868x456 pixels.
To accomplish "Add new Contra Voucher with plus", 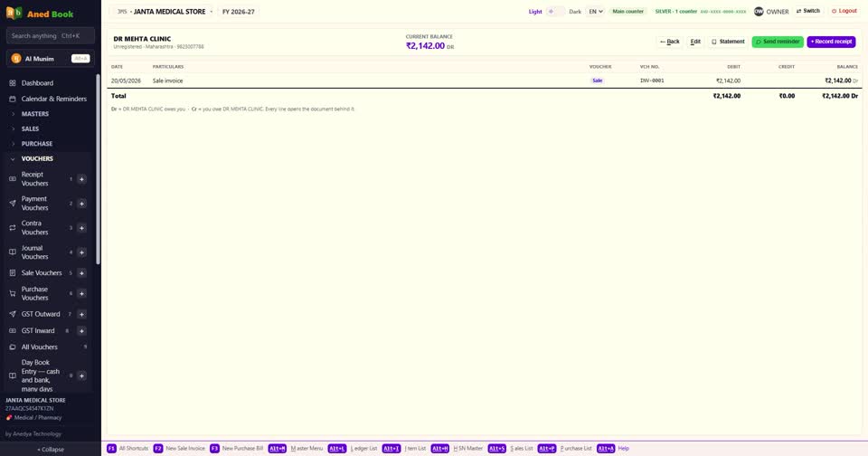I will pos(81,228).
